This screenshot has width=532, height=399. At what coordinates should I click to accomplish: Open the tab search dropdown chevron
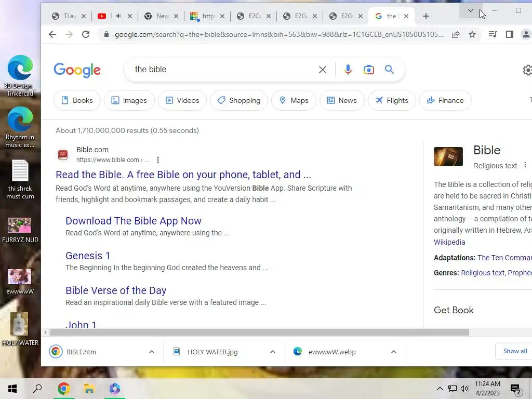(471, 10)
